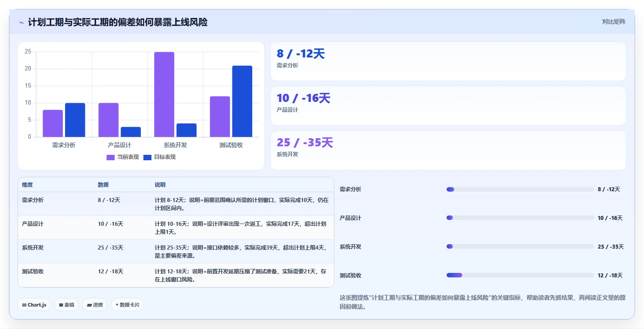Click the Chart.js tag chip

click(35, 305)
